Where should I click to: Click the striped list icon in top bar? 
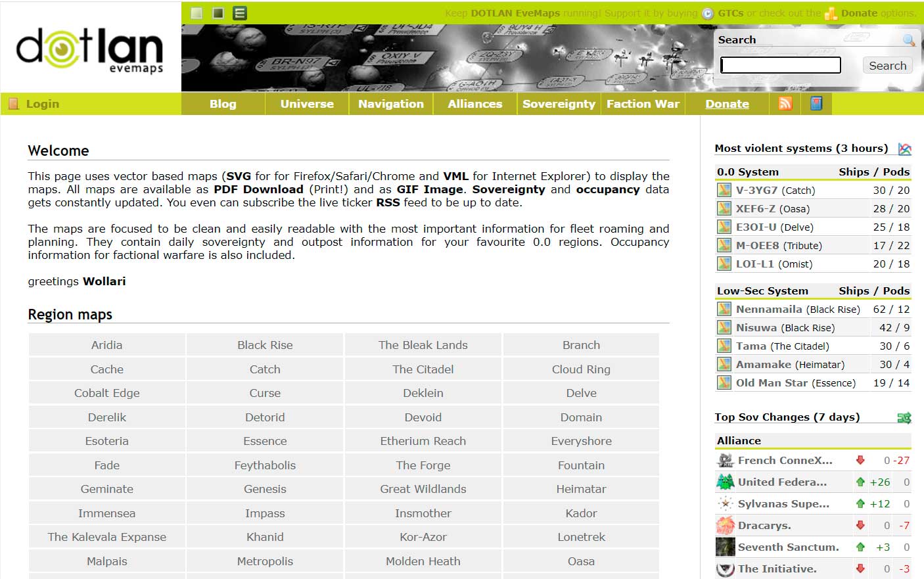(x=240, y=12)
